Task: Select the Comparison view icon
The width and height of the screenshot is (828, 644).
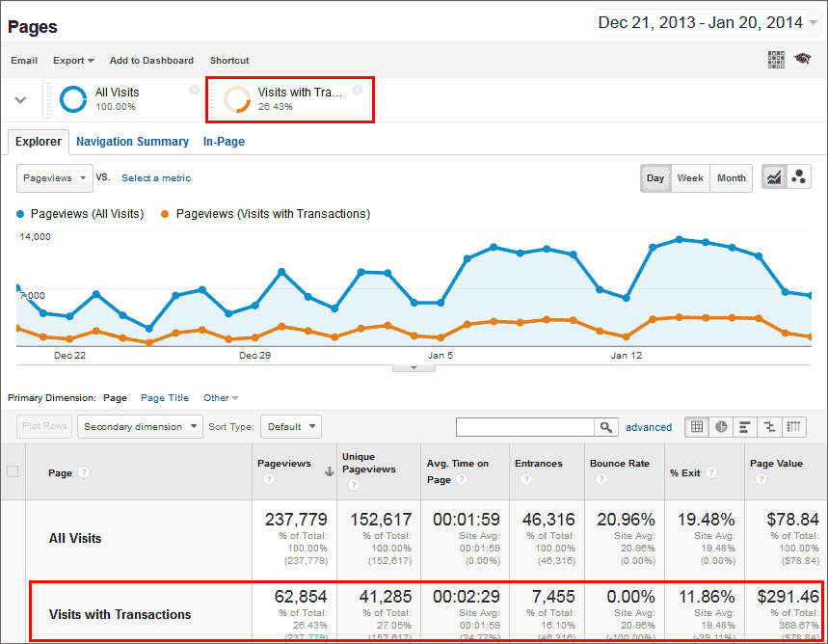Action: (x=768, y=426)
